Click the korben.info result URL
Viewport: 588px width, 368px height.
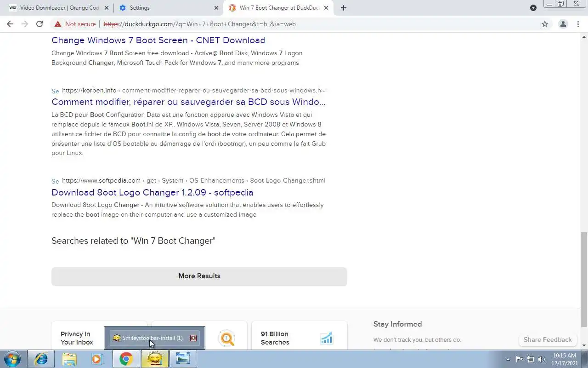tap(193, 90)
